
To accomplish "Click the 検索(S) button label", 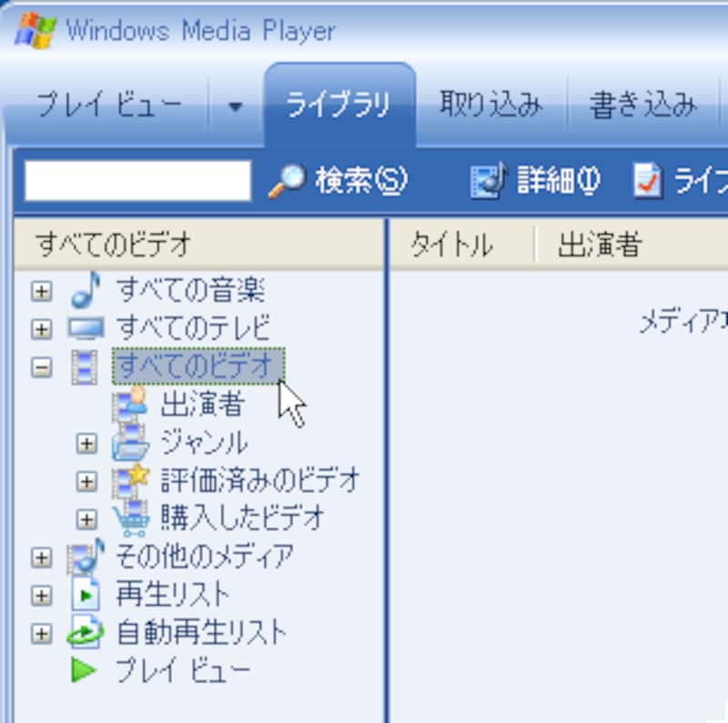I will [361, 180].
